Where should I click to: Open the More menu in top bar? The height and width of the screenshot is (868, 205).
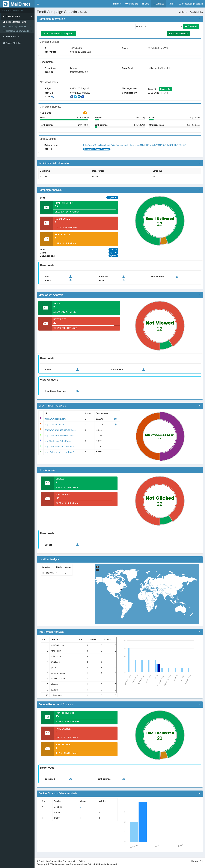pos(171,4)
